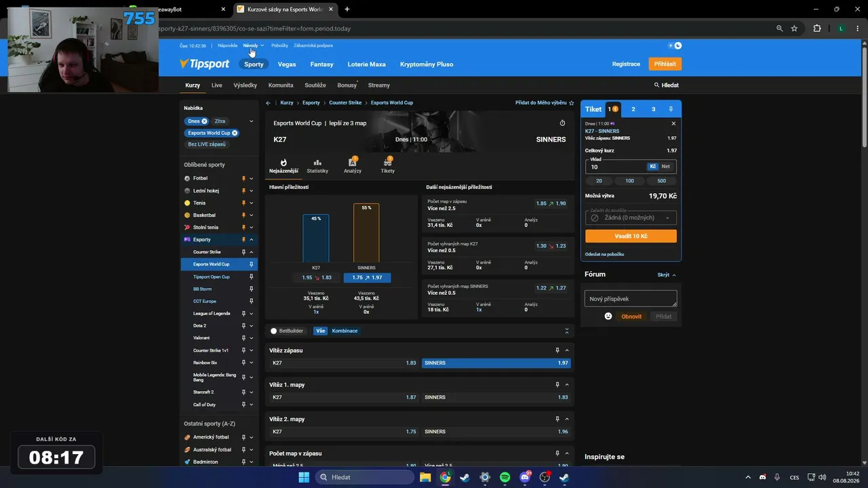The width and height of the screenshot is (868, 488).
Task: Collapse all markets with double chevron
Action: click(x=567, y=331)
